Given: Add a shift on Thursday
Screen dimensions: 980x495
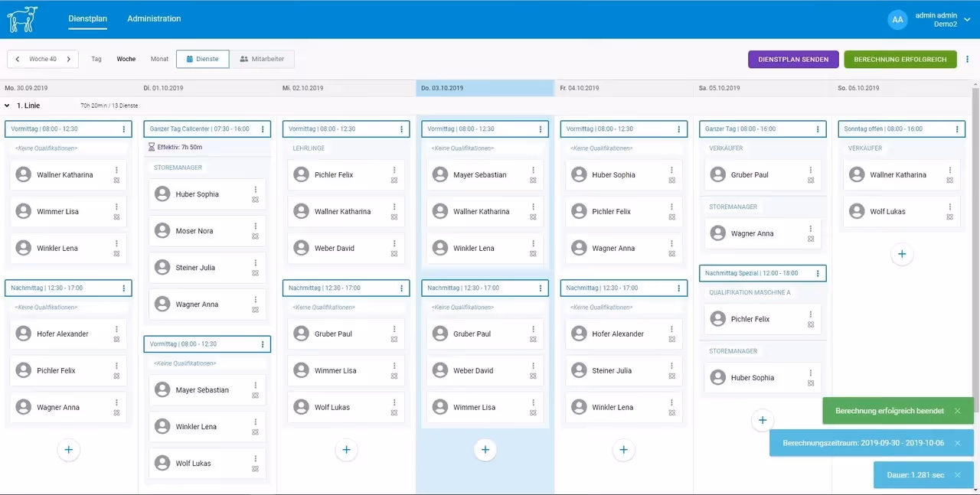Looking at the screenshot, I should click(x=485, y=450).
